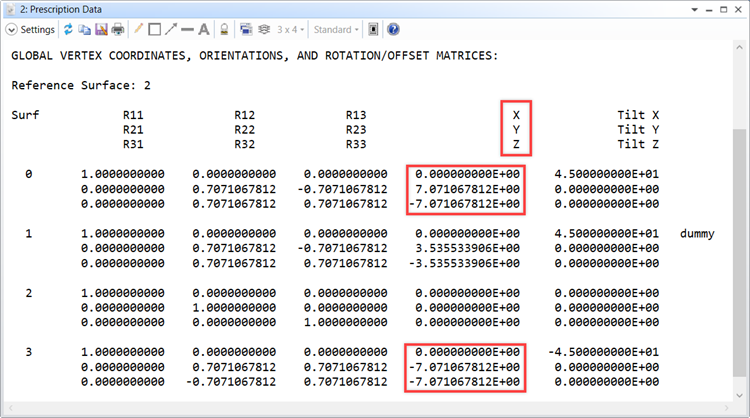Viewport: 750px width, 418px height.
Task: Select the pencil annotation tool
Action: [x=138, y=29]
